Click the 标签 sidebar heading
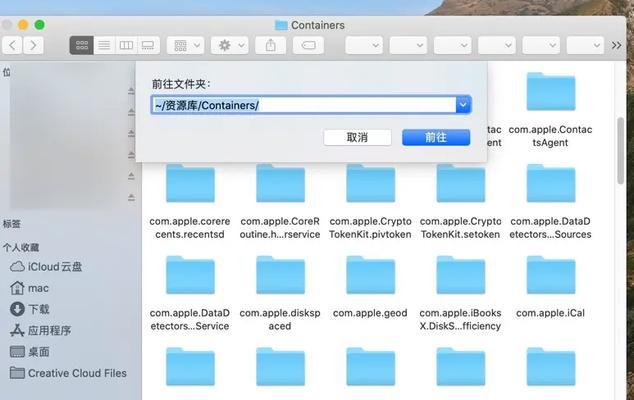Screen dimensions: 634x400 tap(12, 224)
